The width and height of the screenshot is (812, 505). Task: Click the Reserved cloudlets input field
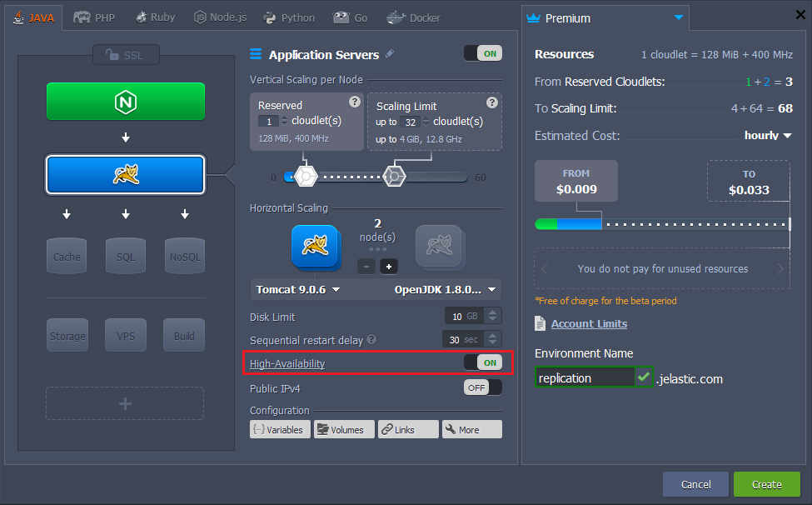[269, 121]
